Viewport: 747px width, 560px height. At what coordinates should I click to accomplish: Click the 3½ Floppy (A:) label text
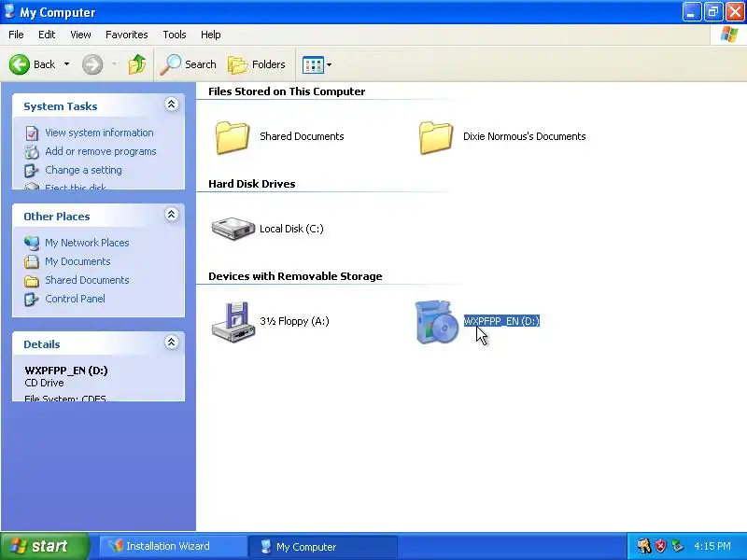(x=294, y=321)
